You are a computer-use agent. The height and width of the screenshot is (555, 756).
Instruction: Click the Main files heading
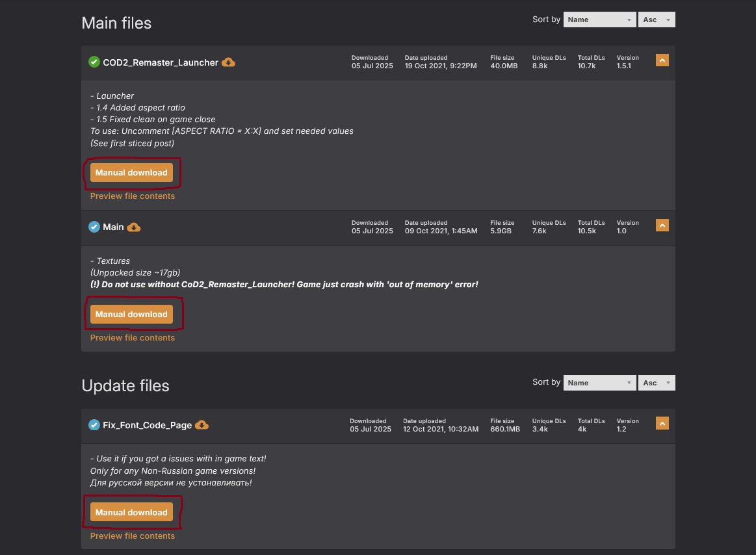tap(116, 23)
